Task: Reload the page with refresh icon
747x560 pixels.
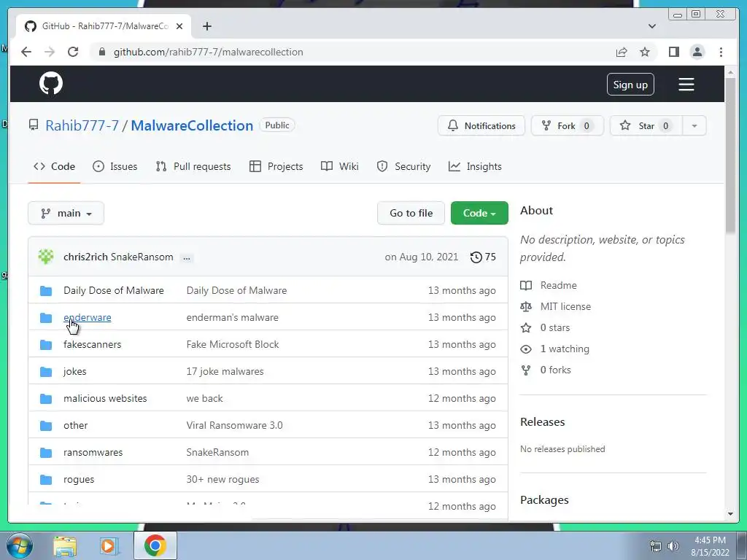Action: 73,52
